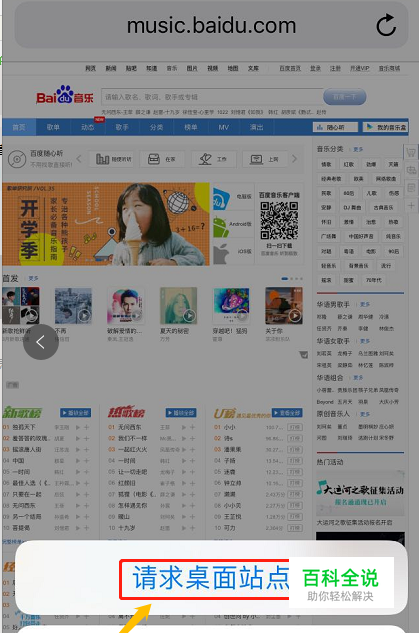Click the 随心听 button in nav bar
Viewport: 419px width, 633px height.
pyautogui.click(x=335, y=127)
